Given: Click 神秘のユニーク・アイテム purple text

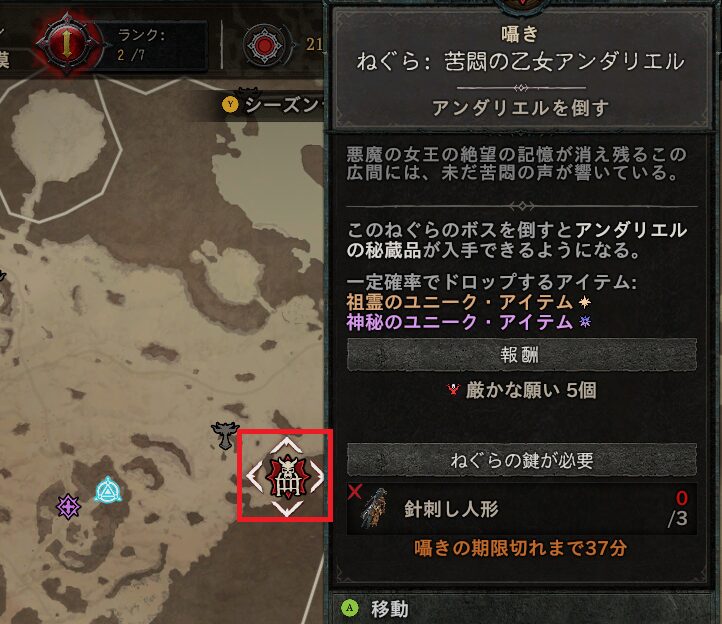Looking at the screenshot, I should pos(460,322).
